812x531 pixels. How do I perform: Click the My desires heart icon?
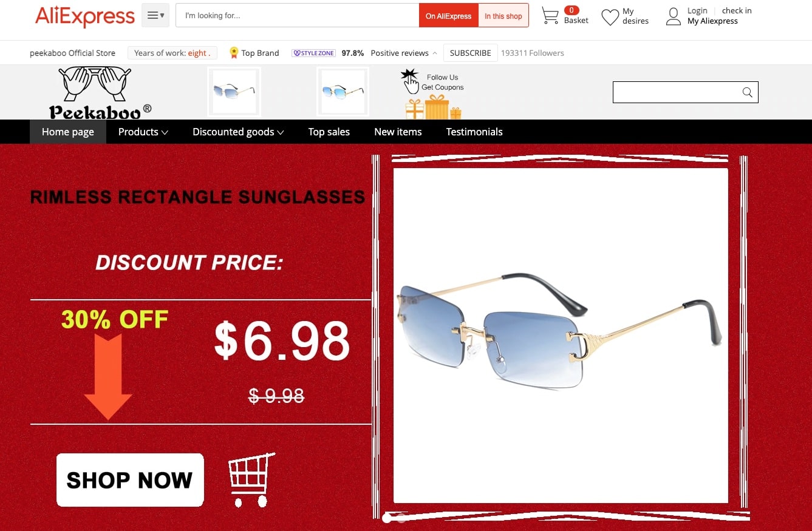(x=610, y=17)
